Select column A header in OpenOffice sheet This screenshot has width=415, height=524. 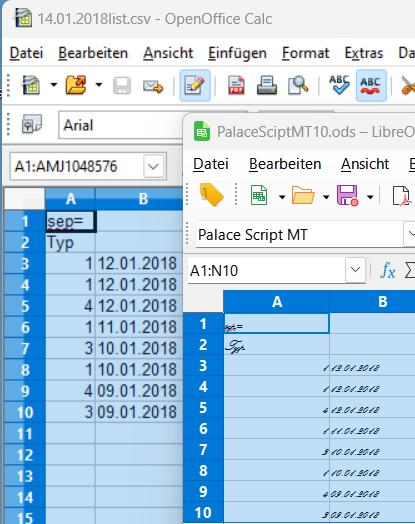click(x=71, y=199)
